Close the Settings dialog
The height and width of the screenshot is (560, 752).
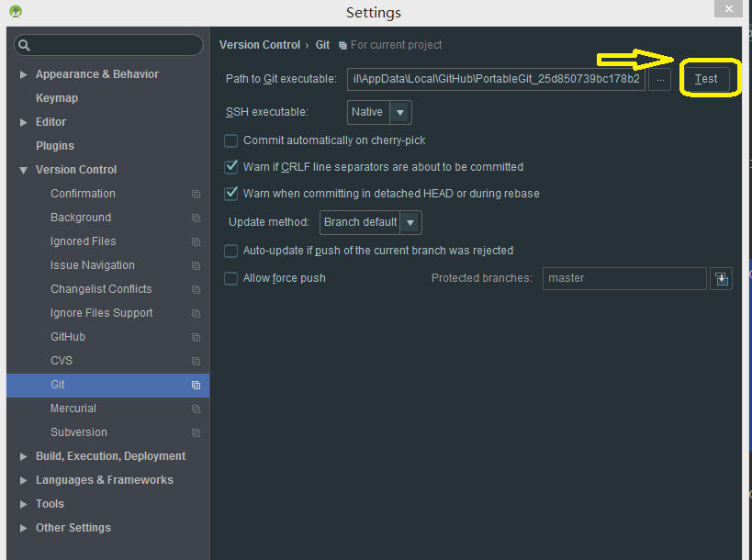coord(728,8)
